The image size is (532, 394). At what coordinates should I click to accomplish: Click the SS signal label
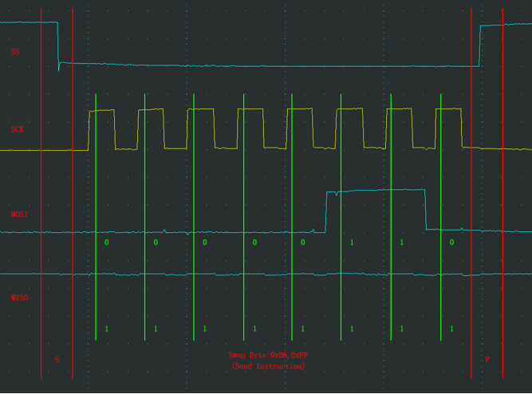pyautogui.click(x=15, y=52)
